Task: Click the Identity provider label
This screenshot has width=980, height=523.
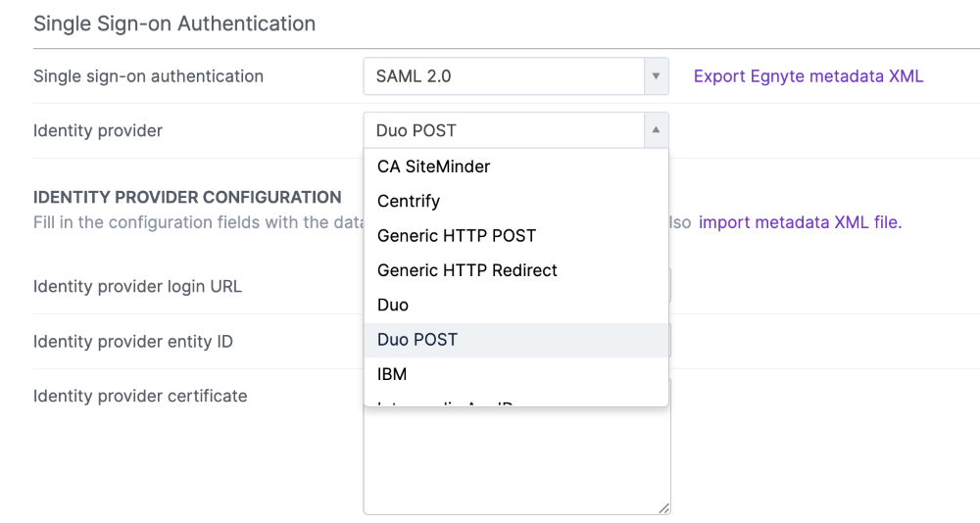Action: tap(97, 130)
